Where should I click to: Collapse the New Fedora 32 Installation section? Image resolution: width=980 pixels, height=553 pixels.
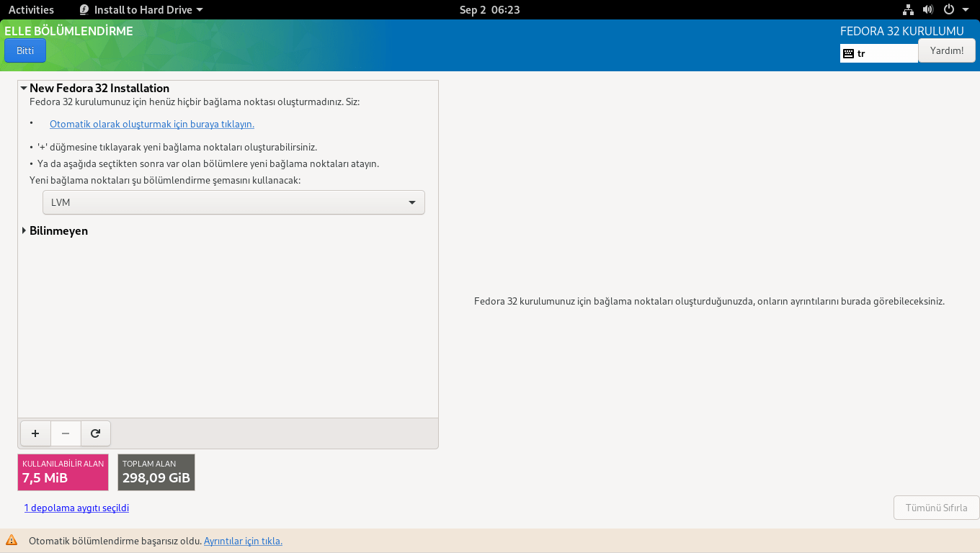(24, 89)
